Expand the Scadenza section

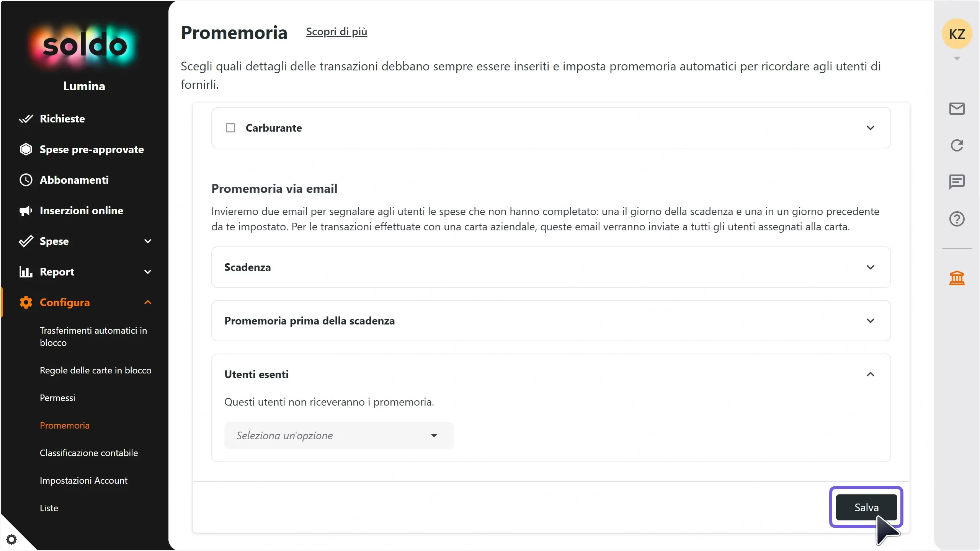click(x=551, y=267)
